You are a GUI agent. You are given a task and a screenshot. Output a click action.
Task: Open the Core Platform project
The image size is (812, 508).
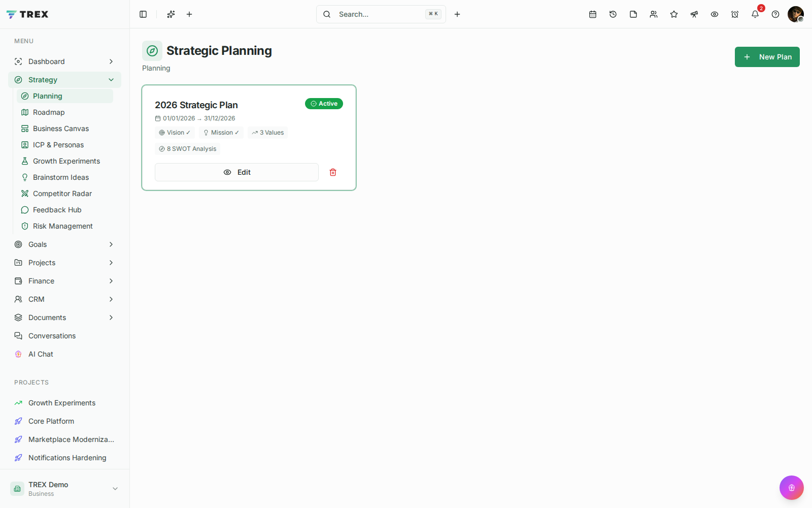(64, 421)
